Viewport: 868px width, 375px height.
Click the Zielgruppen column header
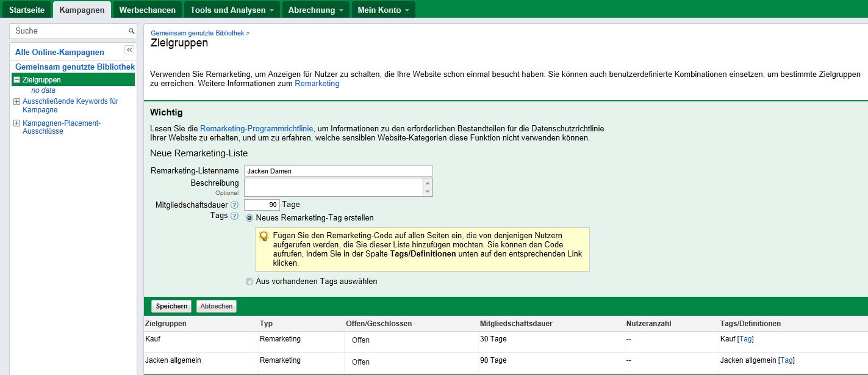tap(166, 324)
